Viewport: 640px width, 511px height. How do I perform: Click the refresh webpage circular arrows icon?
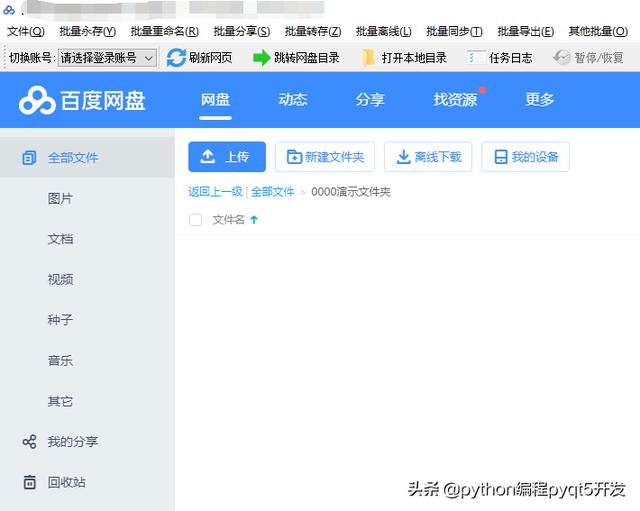(176, 58)
